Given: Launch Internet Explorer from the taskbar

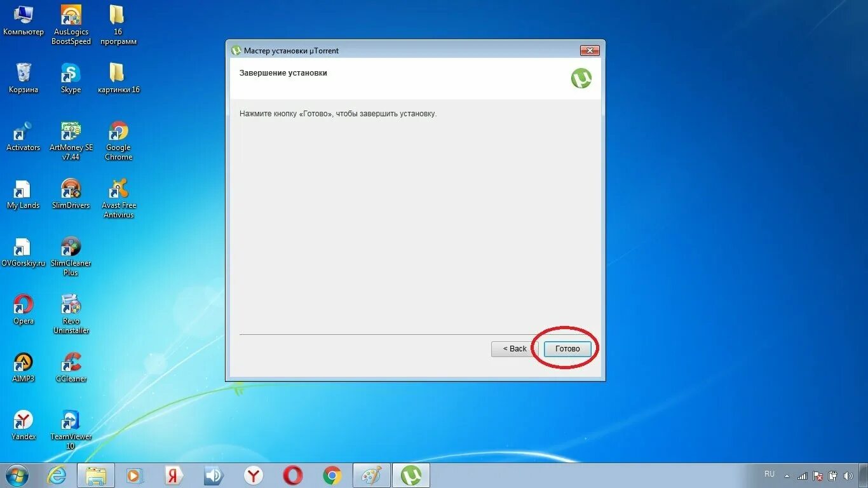Looking at the screenshot, I should [57, 475].
